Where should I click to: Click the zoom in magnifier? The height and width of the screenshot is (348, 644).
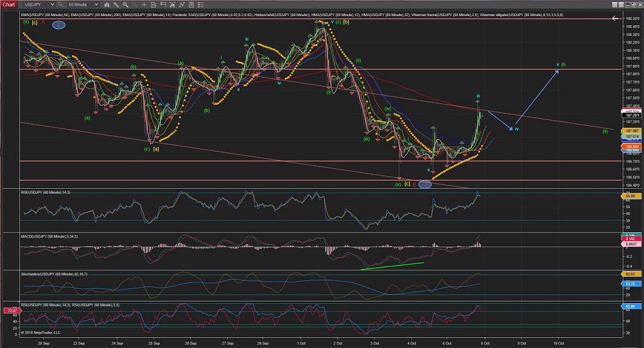tap(125, 5)
